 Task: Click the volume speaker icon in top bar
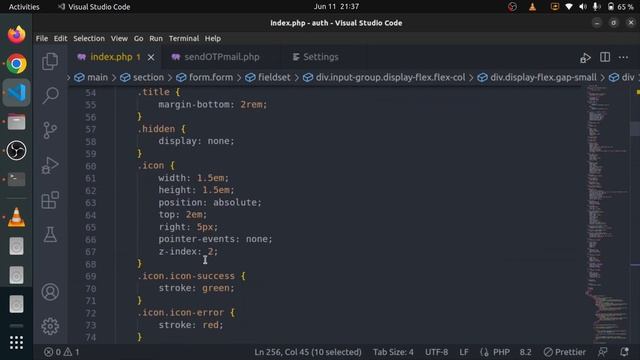[582, 7]
